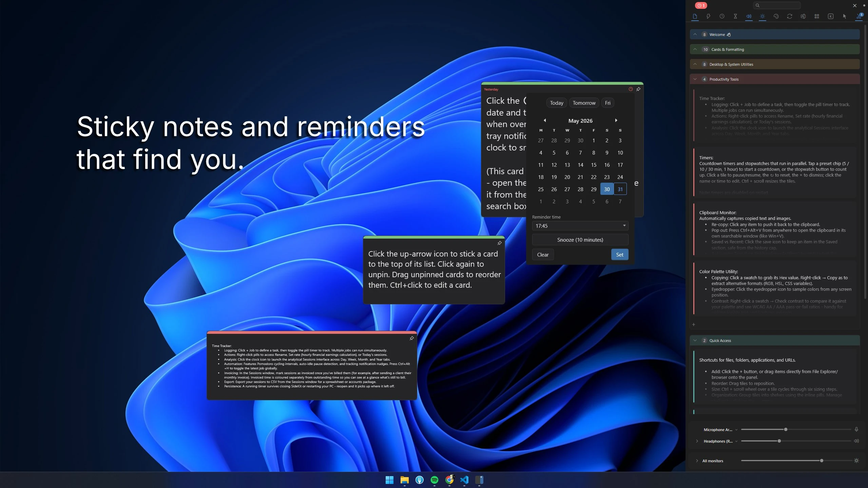This screenshot has height=488, width=868.
Task: Open the Reminder time 17:45 dropdown
Action: click(580, 226)
